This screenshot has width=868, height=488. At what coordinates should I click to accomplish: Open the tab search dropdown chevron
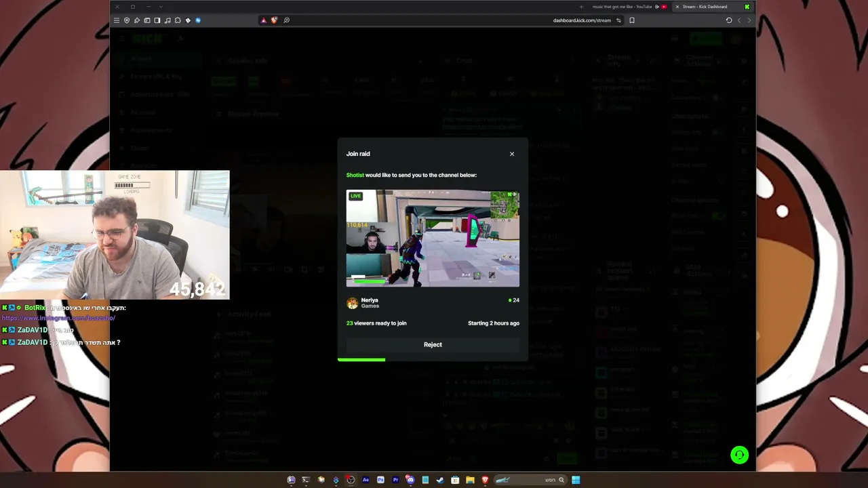point(161,7)
